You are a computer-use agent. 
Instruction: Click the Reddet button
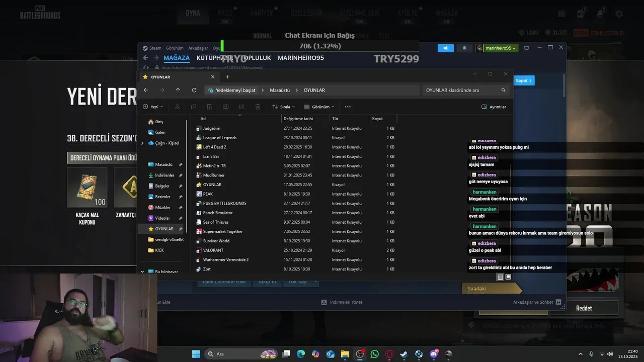tap(584, 308)
